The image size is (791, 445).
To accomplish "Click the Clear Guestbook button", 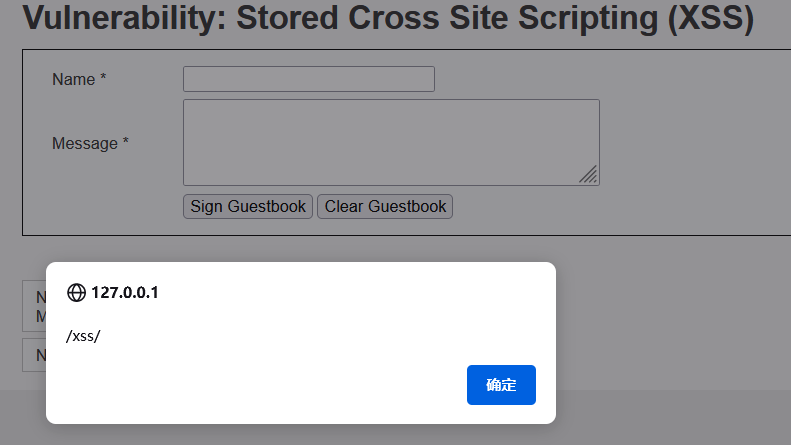I will (x=385, y=206).
